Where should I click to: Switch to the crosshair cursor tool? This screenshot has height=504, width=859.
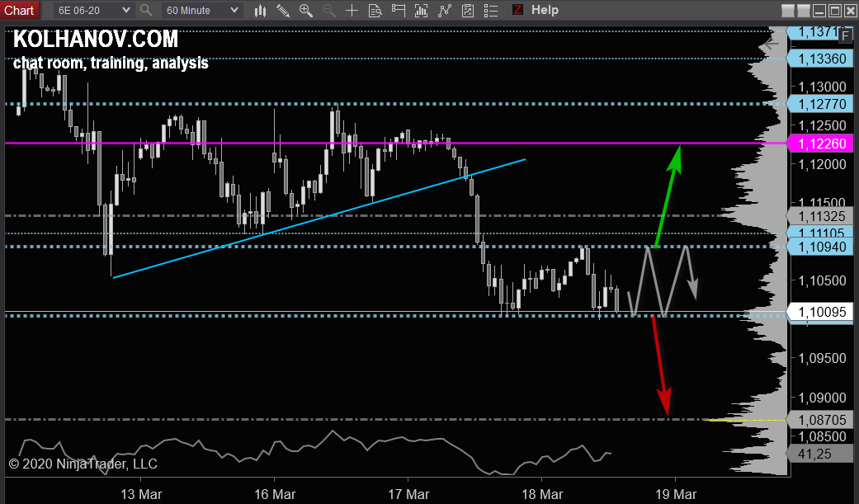coord(352,11)
